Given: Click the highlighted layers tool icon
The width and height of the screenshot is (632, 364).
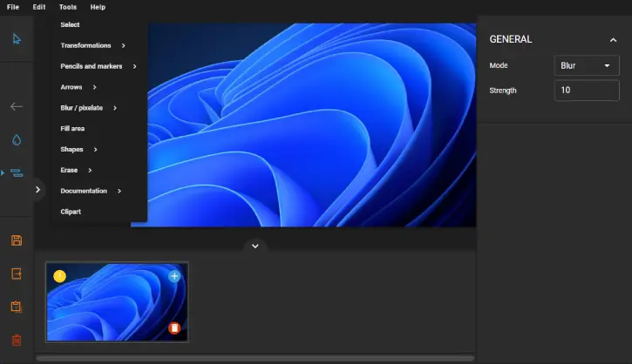Looking at the screenshot, I should click(x=17, y=173).
